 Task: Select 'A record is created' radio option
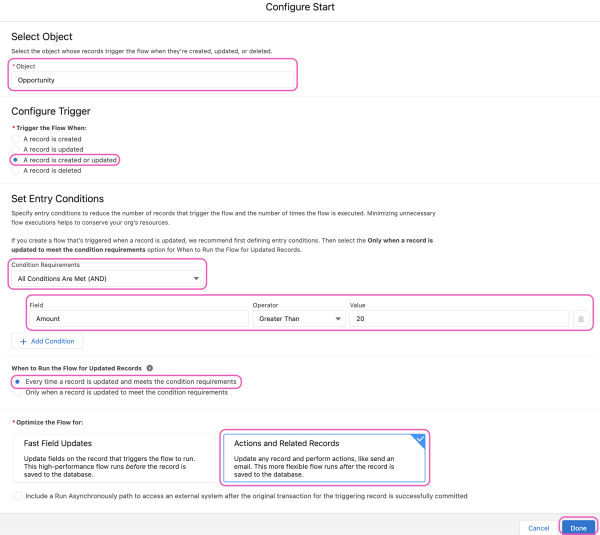(15, 139)
